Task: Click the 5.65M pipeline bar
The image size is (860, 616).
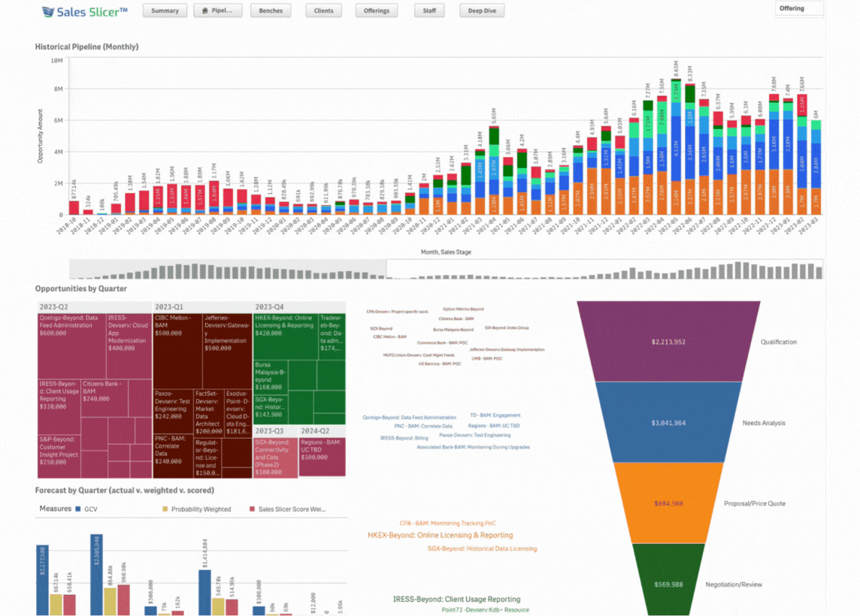Action: point(494,171)
